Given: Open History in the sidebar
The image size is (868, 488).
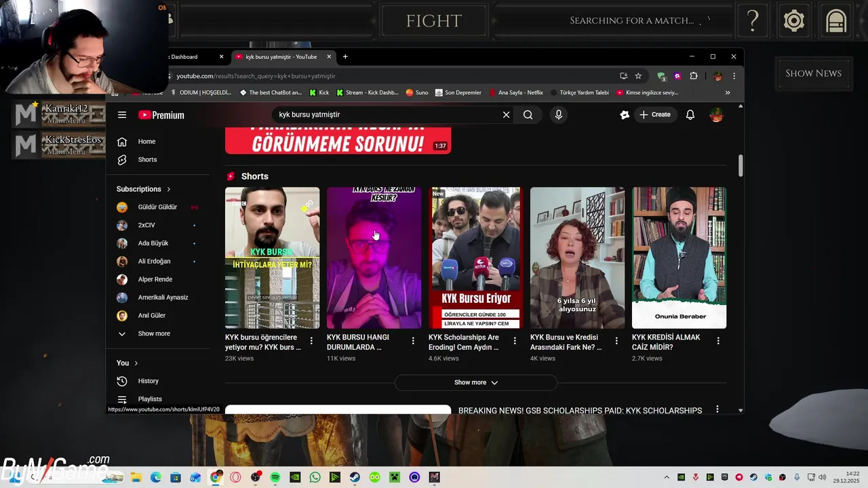Looking at the screenshot, I should 148,381.
